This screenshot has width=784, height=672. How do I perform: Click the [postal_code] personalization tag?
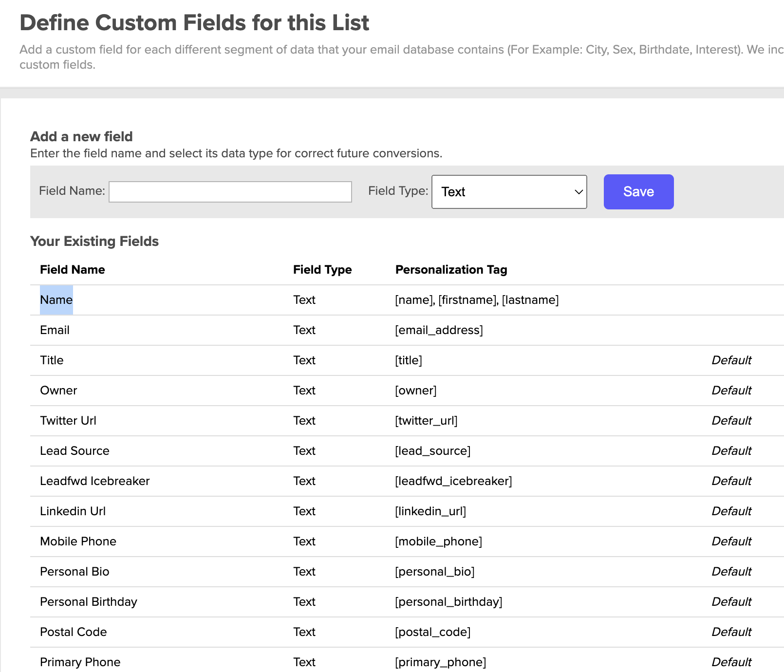(433, 632)
